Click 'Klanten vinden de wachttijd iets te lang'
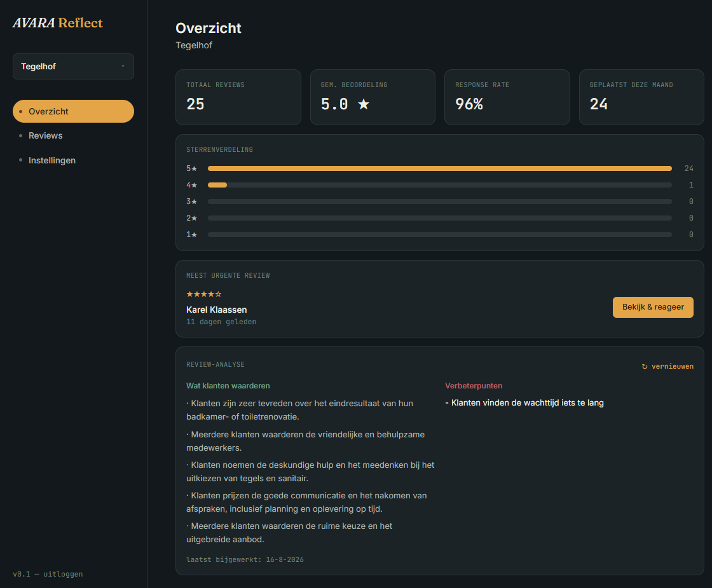This screenshot has width=712, height=588. coord(524,403)
